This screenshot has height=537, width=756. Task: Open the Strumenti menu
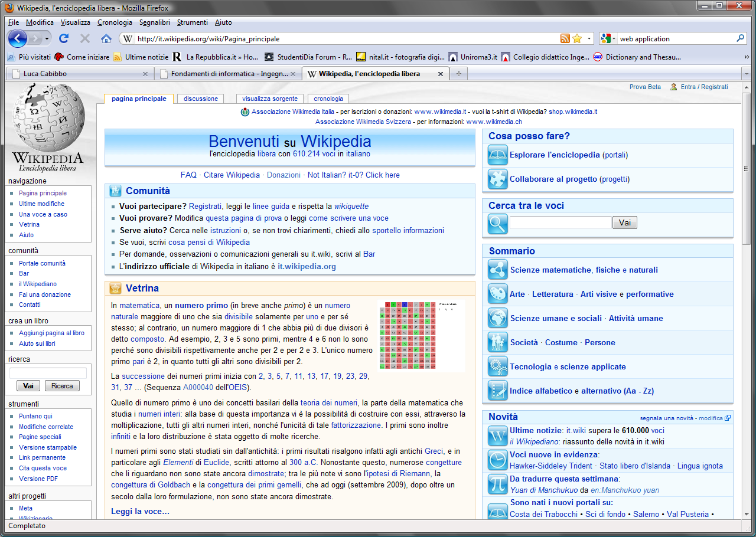[x=193, y=22]
